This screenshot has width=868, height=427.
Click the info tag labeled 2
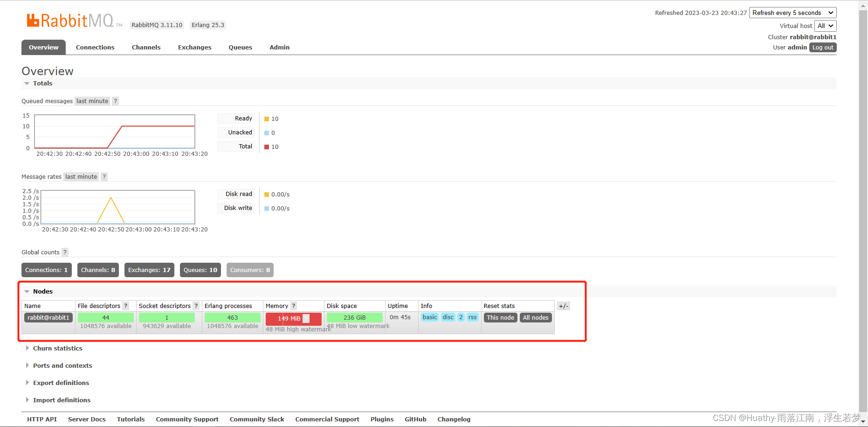461,317
